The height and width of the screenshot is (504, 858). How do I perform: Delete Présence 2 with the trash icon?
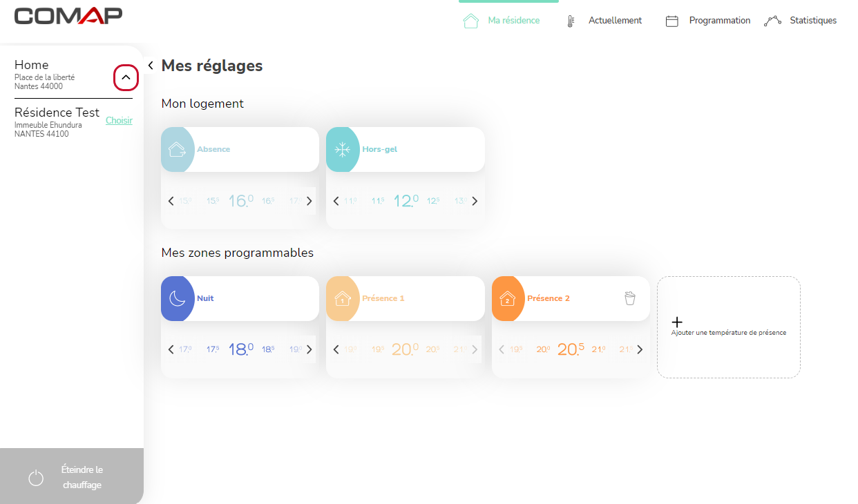coord(629,298)
